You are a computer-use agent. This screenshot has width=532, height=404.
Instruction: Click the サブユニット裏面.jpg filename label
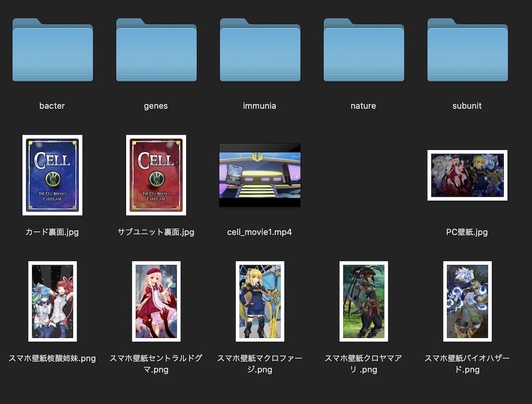click(x=156, y=232)
